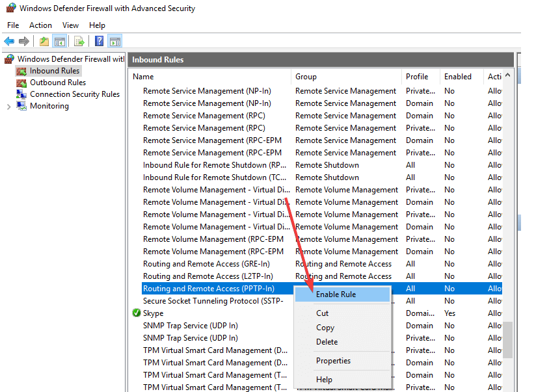
Task: Expand the Monitoring tree node
Action: 9,107
